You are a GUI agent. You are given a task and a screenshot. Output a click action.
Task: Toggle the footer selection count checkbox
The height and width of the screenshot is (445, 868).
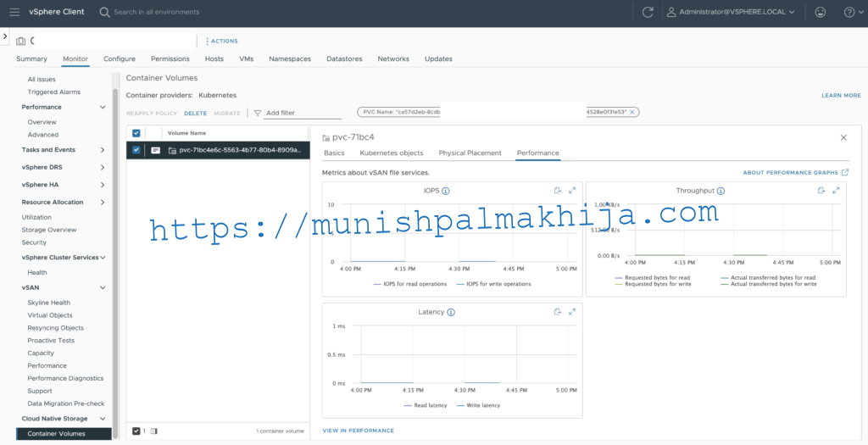tap(136, 431)
